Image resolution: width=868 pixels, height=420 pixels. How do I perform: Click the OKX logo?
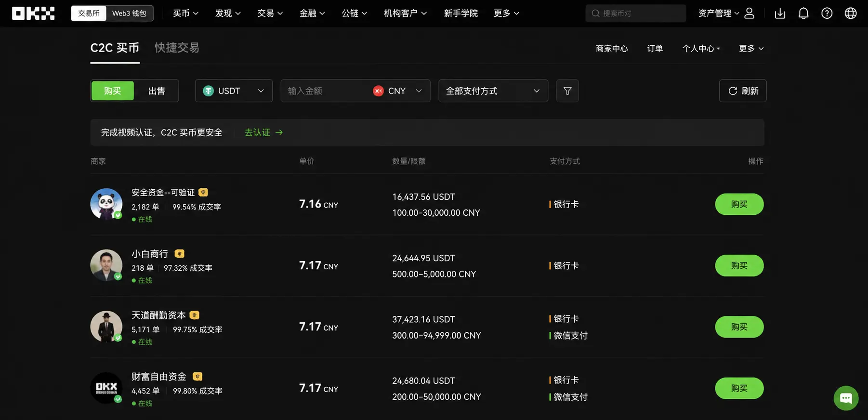(33, 13)
